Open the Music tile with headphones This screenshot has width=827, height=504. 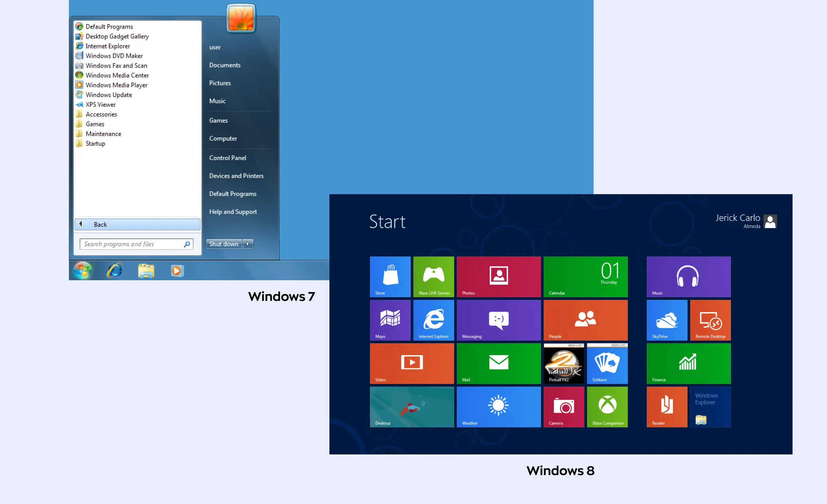click(x=688, y=276)
